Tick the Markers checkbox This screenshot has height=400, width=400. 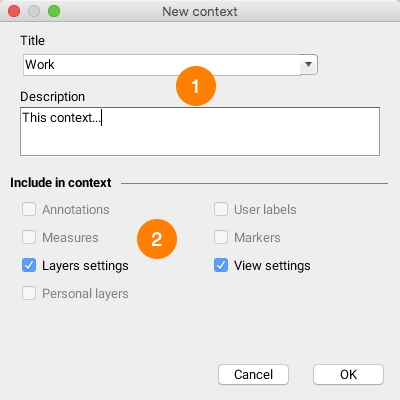point(221,238)
